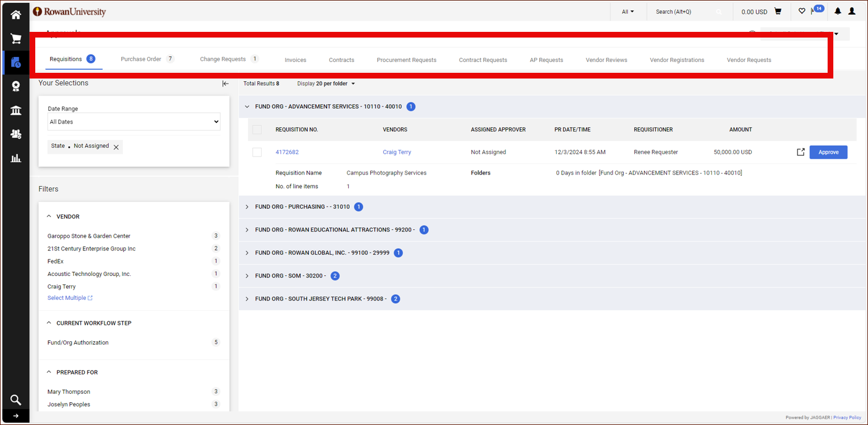Image resolution: width=868 pixels, height=425 pixels.
Task: Open the Home icon in sidebar
Action: pyautogui.click(x=16, y=15)
